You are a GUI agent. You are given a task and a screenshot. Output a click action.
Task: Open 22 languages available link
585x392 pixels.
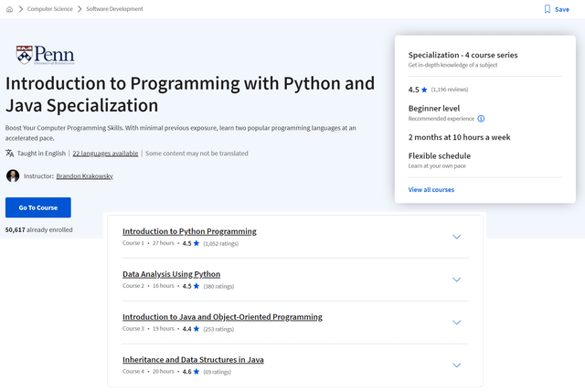click(105, 154)
